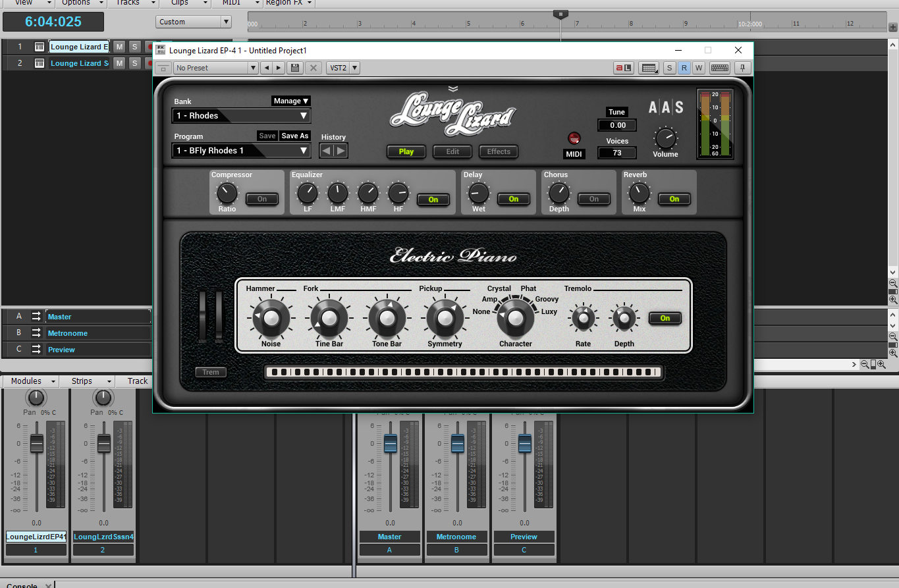899x588 pixels.
Task: Open the No Preset dropdown
Action: pyautogui.click(x=216, y=68)
